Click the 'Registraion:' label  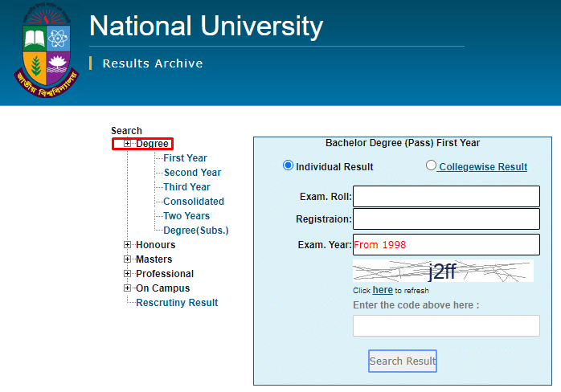(324, 218)
